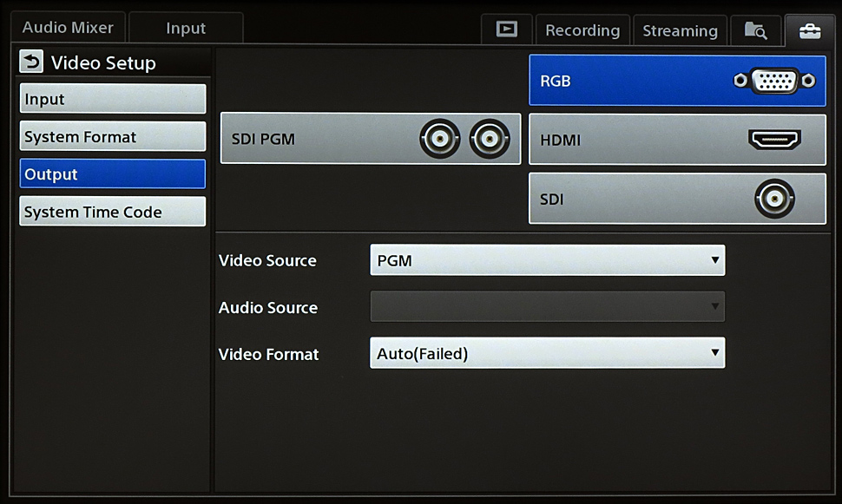Viewport: 842px width, 504px height.
Task: Expand the Video Source dropdown showing PGM
Action: (x=547, y=260)
